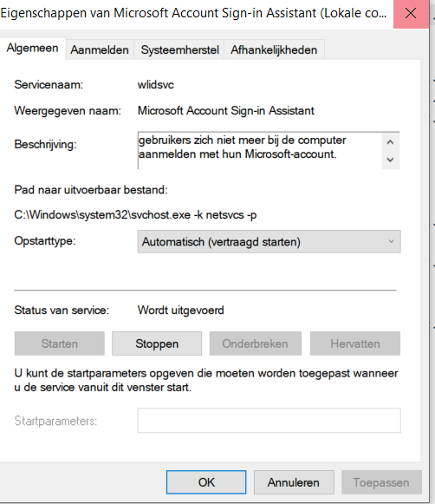Screen dimensions: 435x504
Task: Click the Toepassen button
Action: tap(381, 482)
